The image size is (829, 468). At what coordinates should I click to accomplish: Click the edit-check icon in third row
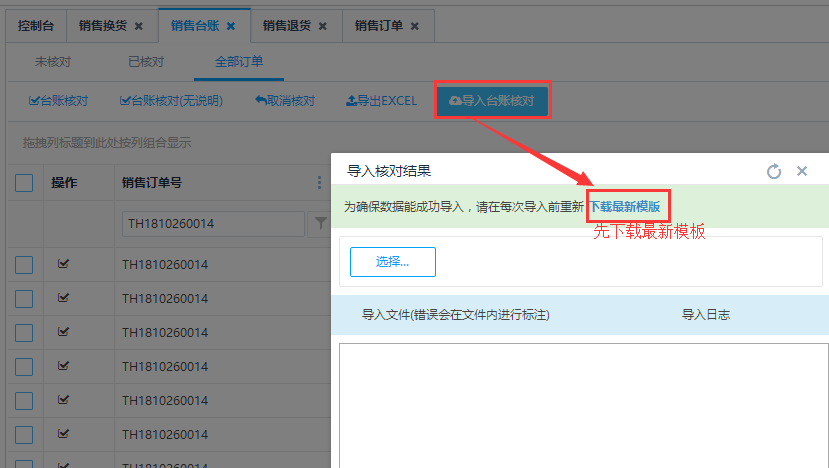[x=64, y=332]
